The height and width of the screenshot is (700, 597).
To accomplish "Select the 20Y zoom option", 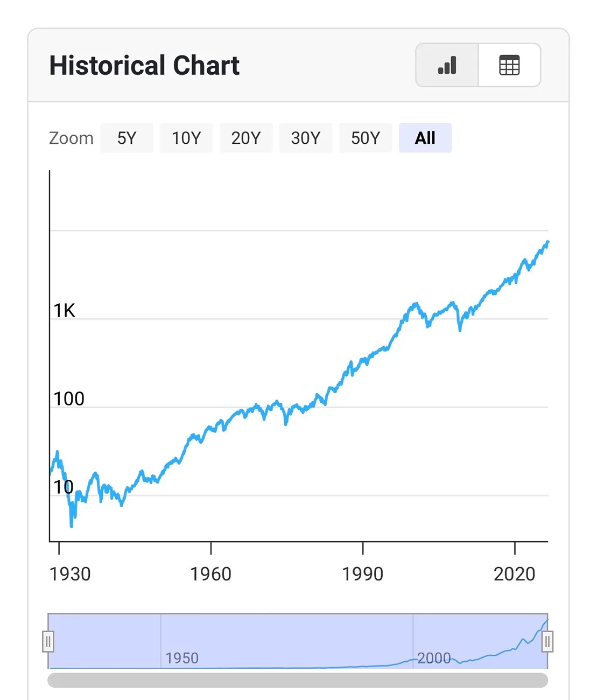I will tap(246, 138).
